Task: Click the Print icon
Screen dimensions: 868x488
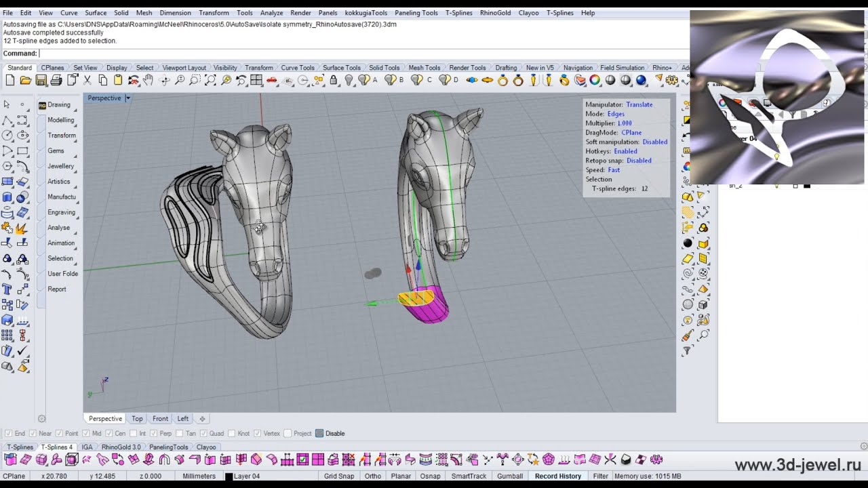Action: click(56, 81)
